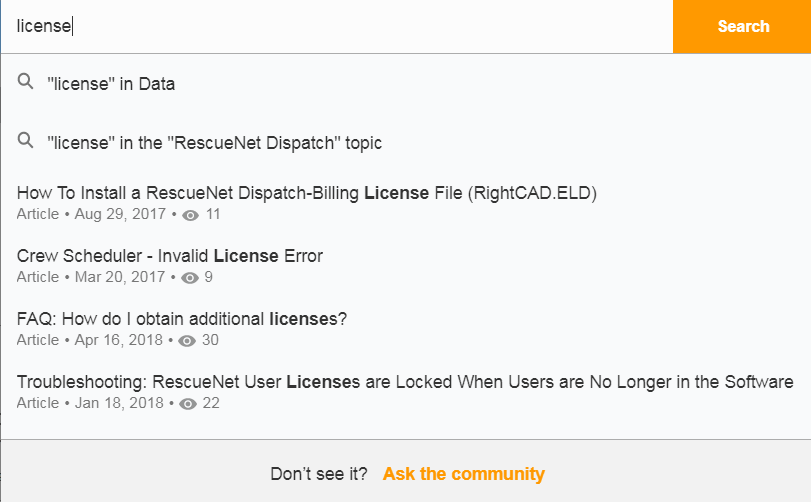Viewport: 811px width, 502px height.
Task: Open the How To Install RescueNet Dispatch-Billing License File article
Action: click(307, 193)
